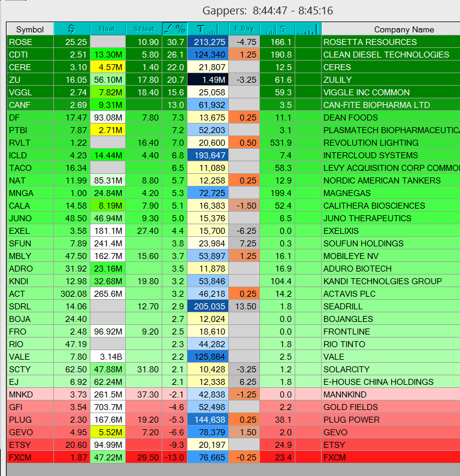460x476 pixels.
Task: Click PLUG volume cell 144,638
Action: pos(208,420)
